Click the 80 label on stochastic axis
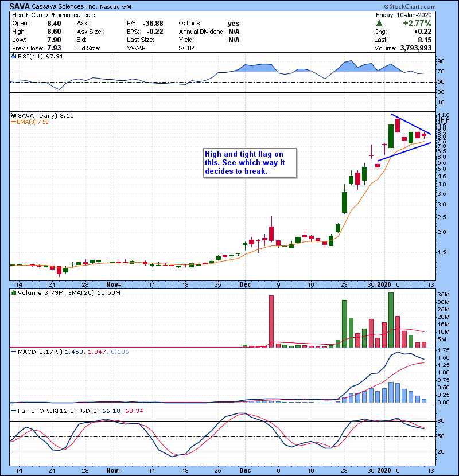Screen dimensions: 459x476 tap(441, 421)
